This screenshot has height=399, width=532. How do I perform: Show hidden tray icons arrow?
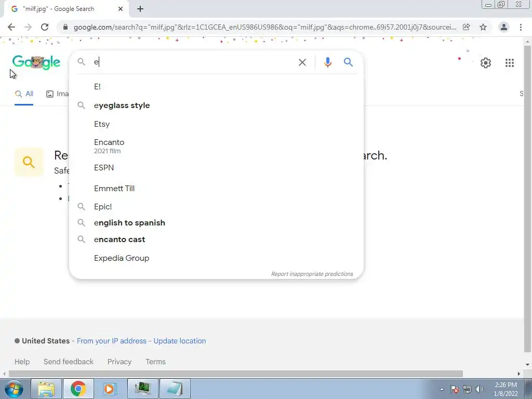(442, 389)
